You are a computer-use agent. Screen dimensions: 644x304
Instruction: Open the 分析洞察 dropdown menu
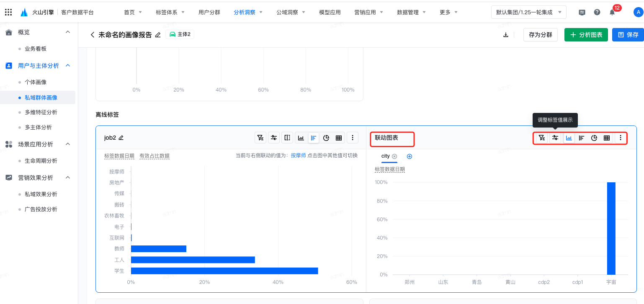pos(248,12)
